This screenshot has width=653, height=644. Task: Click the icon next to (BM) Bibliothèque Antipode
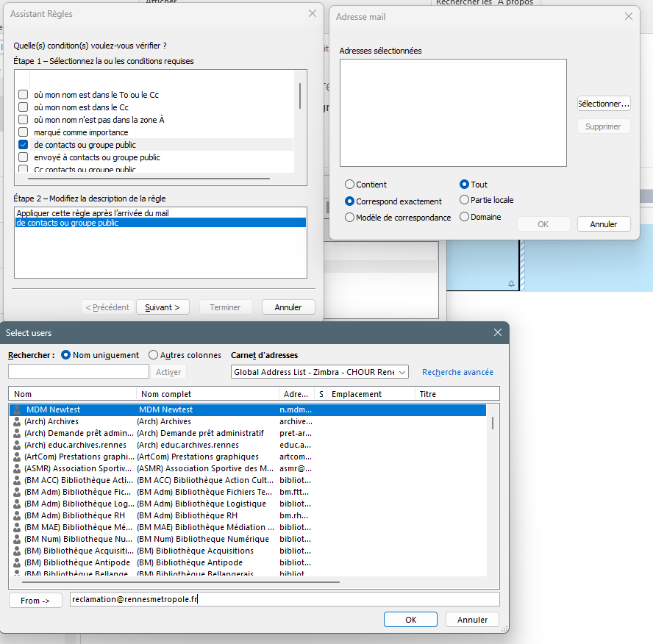17,562
